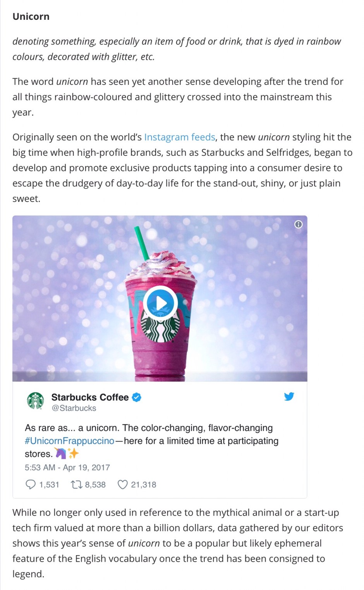364x590 pixels.
Task: Open the Starbucks Coffee account name
Action: coord(90,397)
